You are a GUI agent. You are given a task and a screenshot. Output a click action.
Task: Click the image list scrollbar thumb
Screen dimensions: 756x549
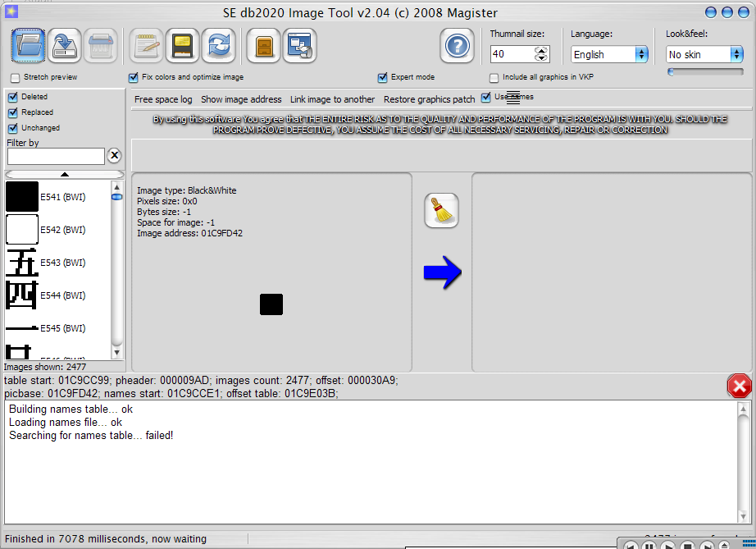point(116,197)
